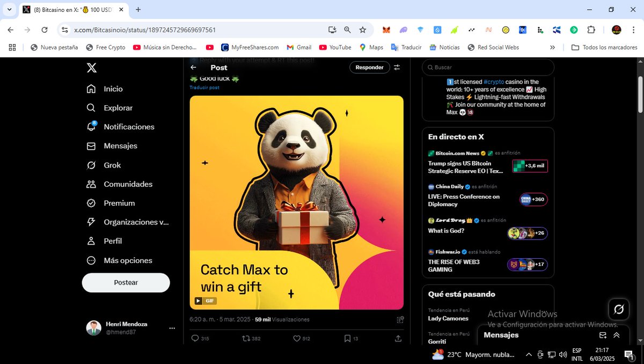Open Inicio from the sidebar
Viewport: 644px width, 364px height.
105,89
